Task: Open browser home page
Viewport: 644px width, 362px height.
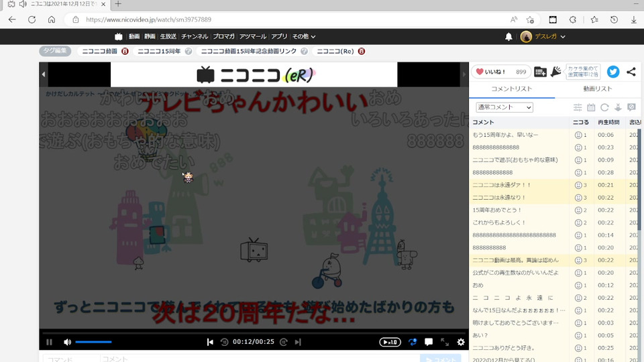Action: (x=52, y=19)
